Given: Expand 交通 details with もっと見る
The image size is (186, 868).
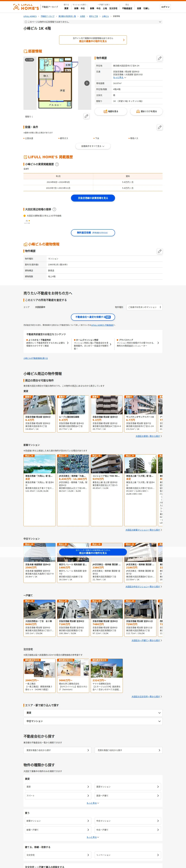Looking at the screenshot, I should (120, 78).
